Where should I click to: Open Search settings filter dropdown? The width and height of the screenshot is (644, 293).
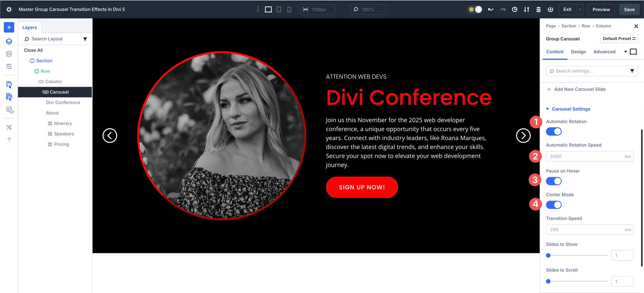pyautogui.click(x=632, y=71)
